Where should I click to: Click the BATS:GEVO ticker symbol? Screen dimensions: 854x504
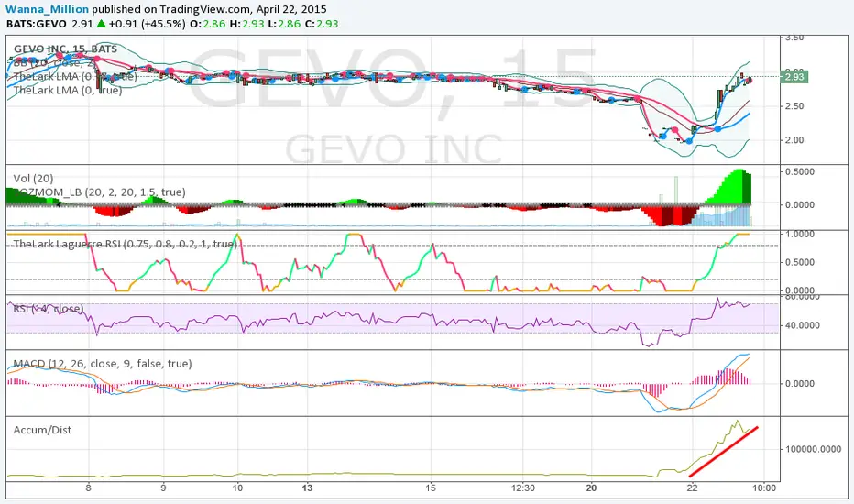pos(37,24)
